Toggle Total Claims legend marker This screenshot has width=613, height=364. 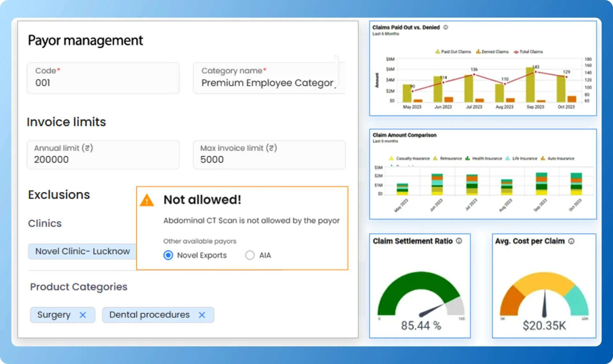pos(516,52)
